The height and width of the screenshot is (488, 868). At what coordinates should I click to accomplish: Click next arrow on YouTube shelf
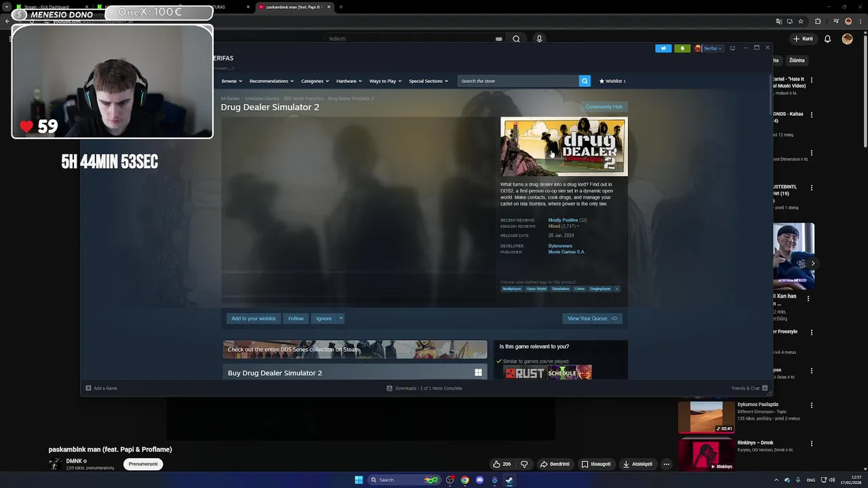tap(812, 263)
